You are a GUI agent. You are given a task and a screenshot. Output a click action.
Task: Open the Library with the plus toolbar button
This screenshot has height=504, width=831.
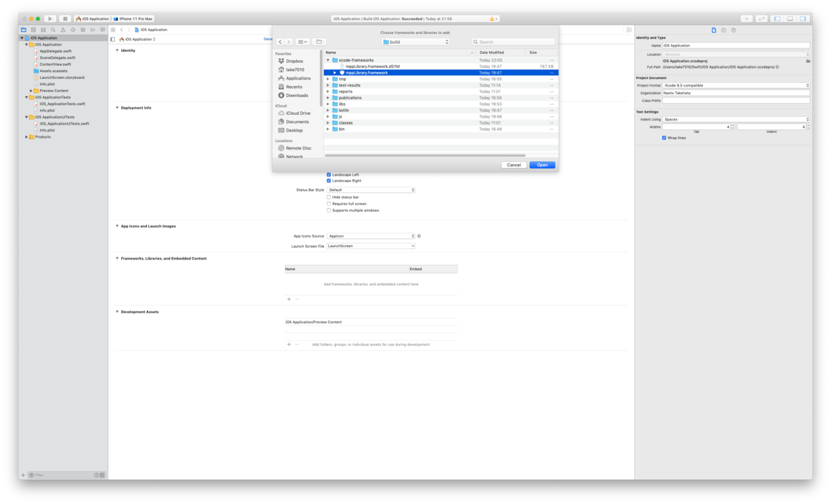point(747,19)
